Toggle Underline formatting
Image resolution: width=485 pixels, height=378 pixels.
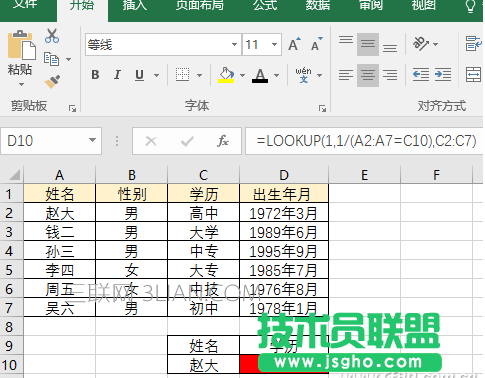point(139,75)
